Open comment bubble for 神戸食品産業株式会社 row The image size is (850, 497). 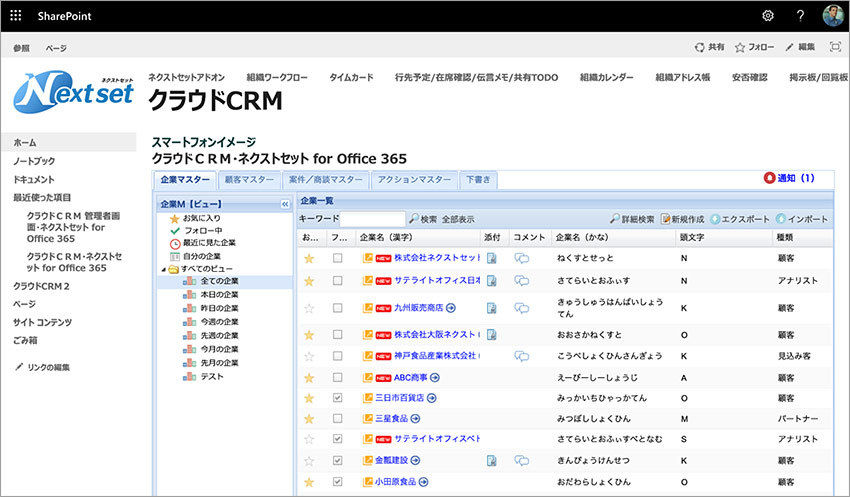pos(521,356)
